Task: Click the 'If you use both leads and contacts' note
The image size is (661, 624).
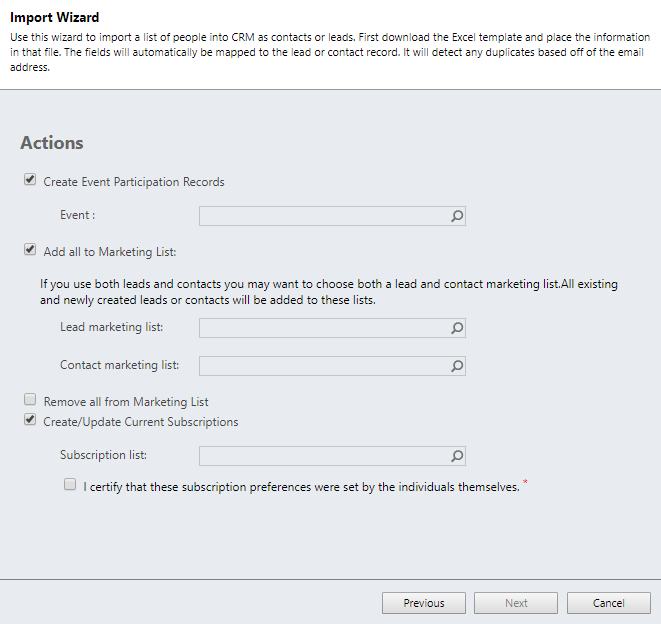Action: [329, 292]
